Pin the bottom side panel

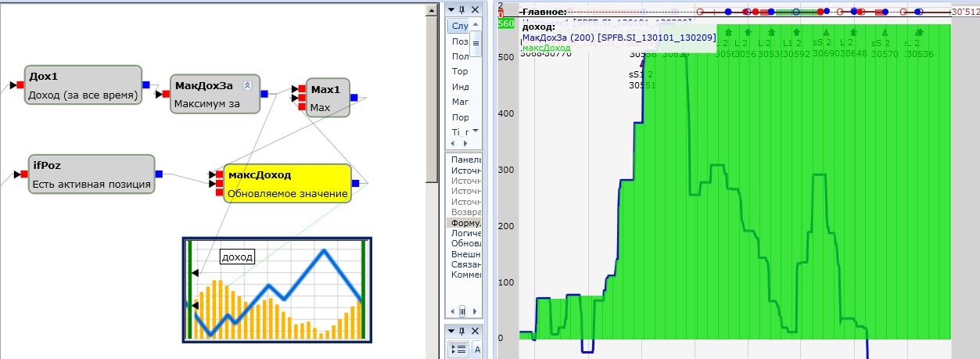462,331
